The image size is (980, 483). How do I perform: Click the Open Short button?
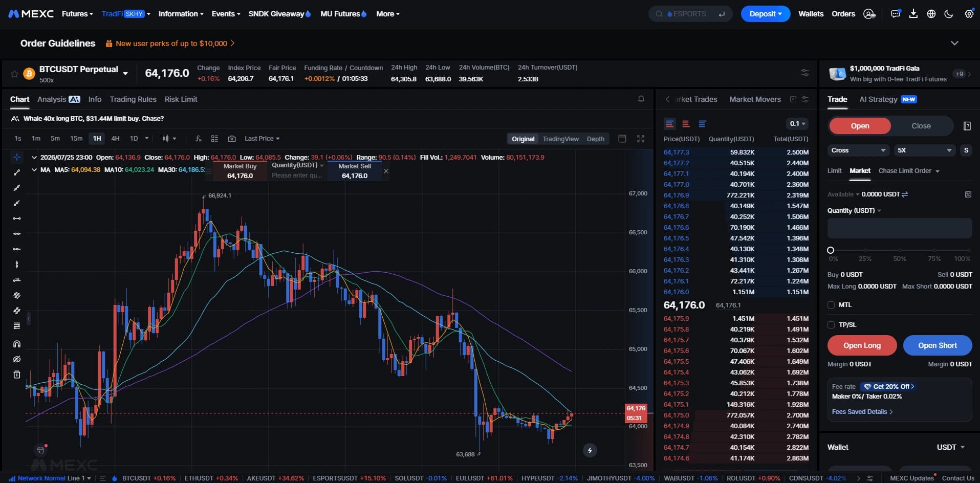938,345
